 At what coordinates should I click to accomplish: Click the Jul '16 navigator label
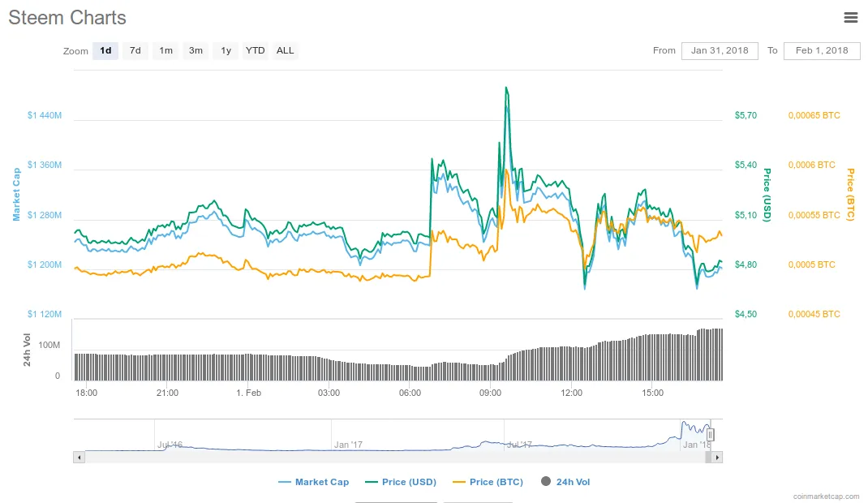click(x=170, y=445)
